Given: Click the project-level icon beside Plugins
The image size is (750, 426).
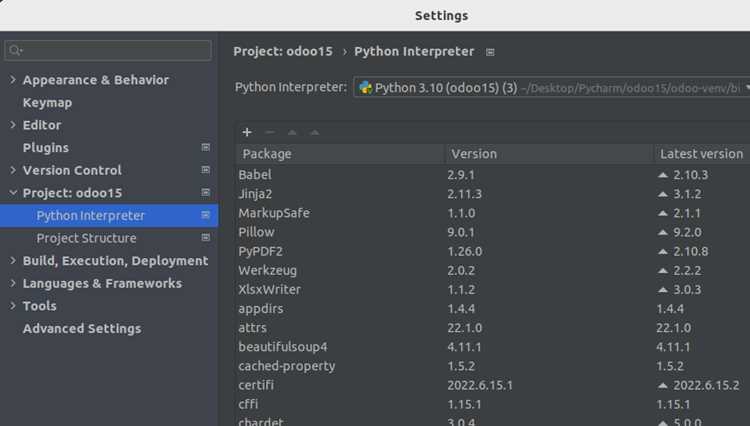Looking at the screenshot, I should [x=206, y=147].
